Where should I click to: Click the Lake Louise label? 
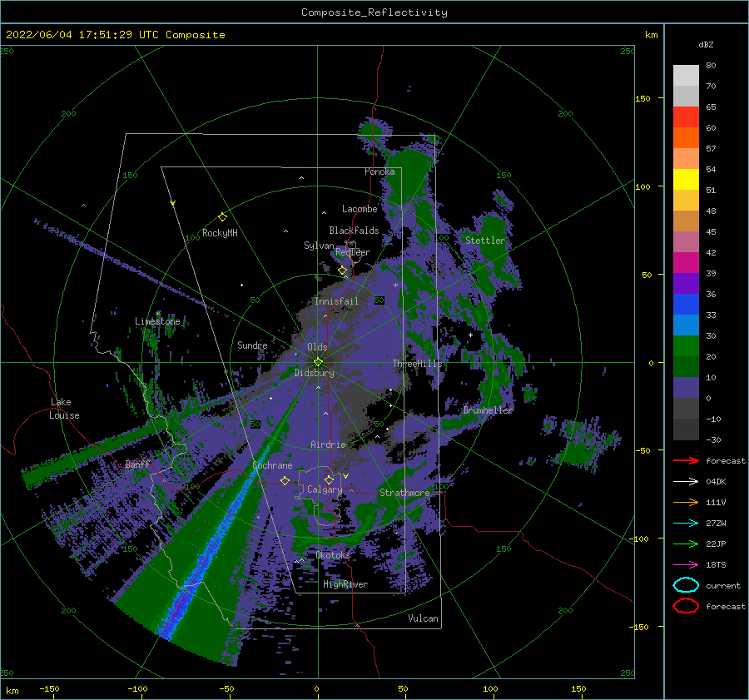[x=64, y=409]
